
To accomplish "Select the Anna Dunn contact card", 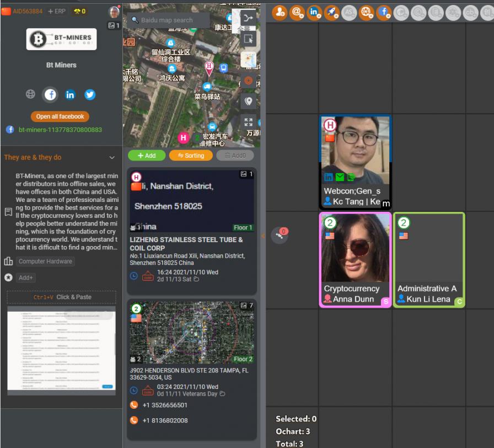I will tap(355, 259).
